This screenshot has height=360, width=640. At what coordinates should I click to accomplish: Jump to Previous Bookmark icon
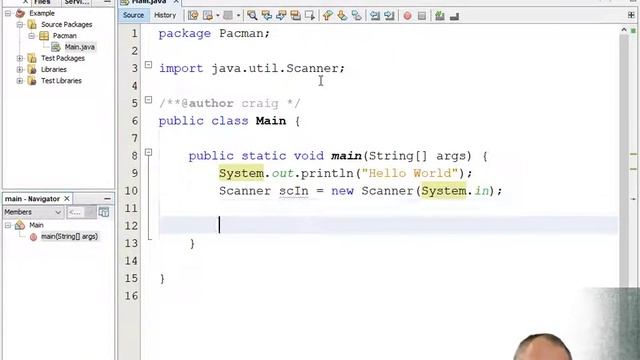pyautogui.click(x=327, y=16)
